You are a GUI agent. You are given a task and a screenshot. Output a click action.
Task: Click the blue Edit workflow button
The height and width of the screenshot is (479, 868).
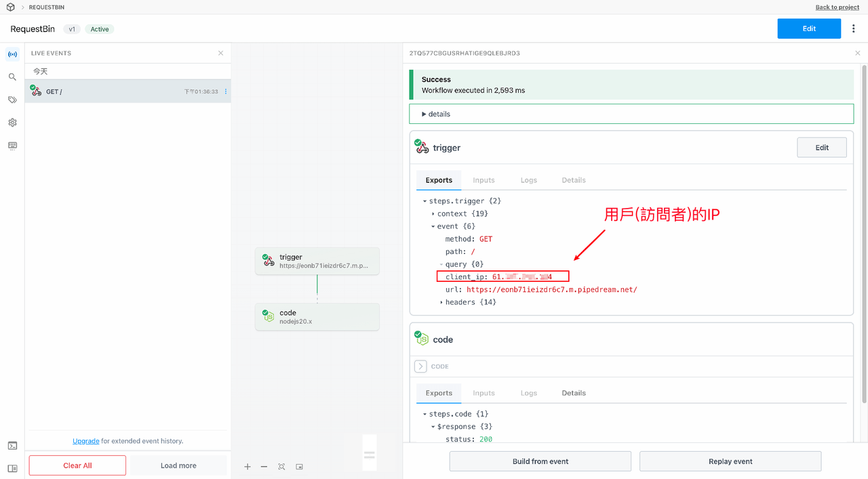point(809,28)
